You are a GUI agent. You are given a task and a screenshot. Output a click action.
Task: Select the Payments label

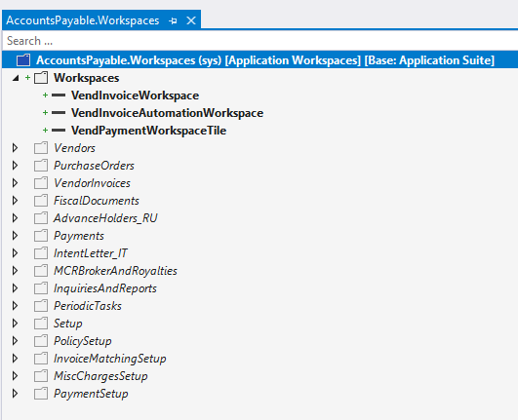pyautogui.click(x=79, y=236)
